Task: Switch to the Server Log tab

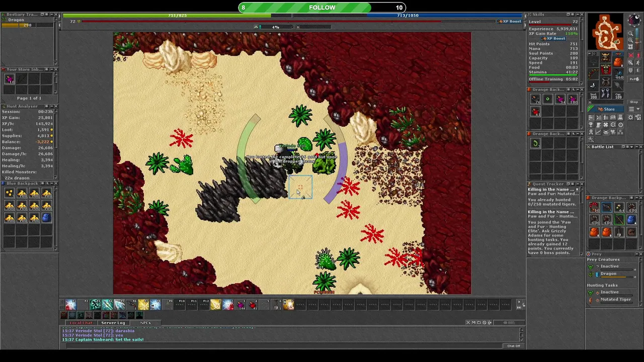Action: (113, 323)
